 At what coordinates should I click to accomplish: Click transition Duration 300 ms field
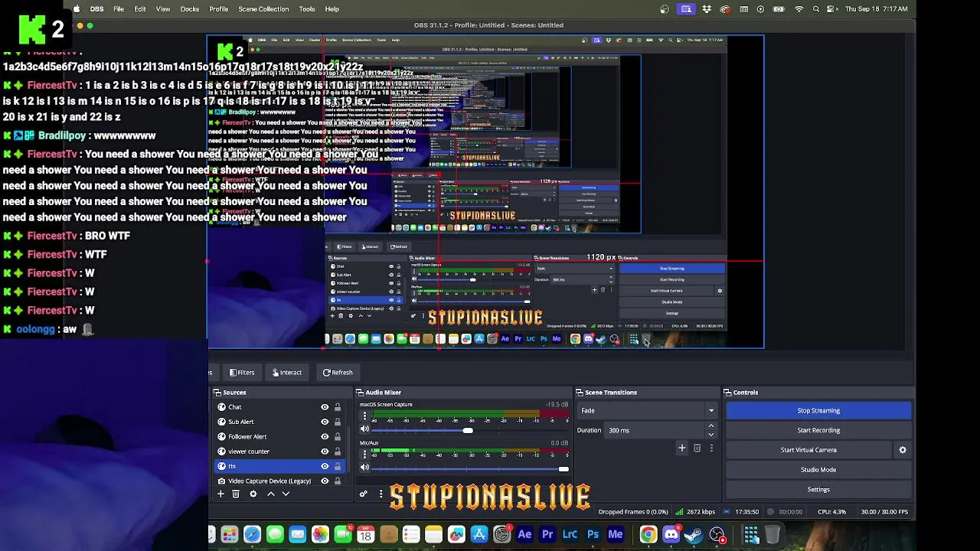[x=655, y=430]
